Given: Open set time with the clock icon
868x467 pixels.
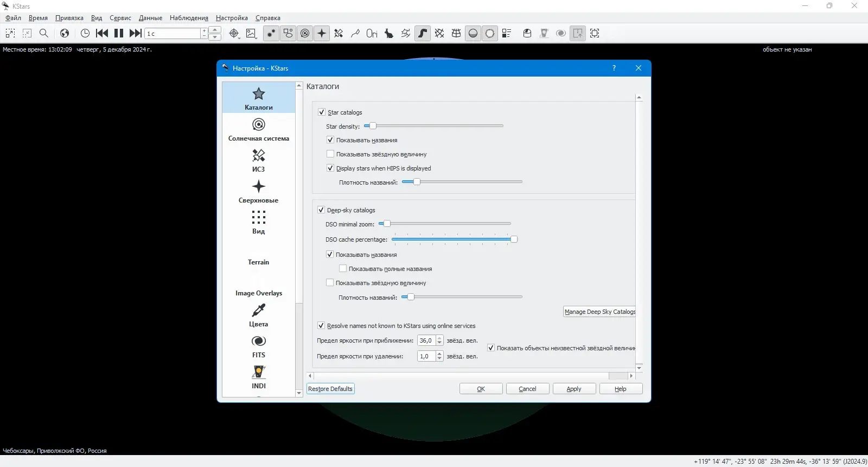Looking at the screenshot, I should point(85,33).
